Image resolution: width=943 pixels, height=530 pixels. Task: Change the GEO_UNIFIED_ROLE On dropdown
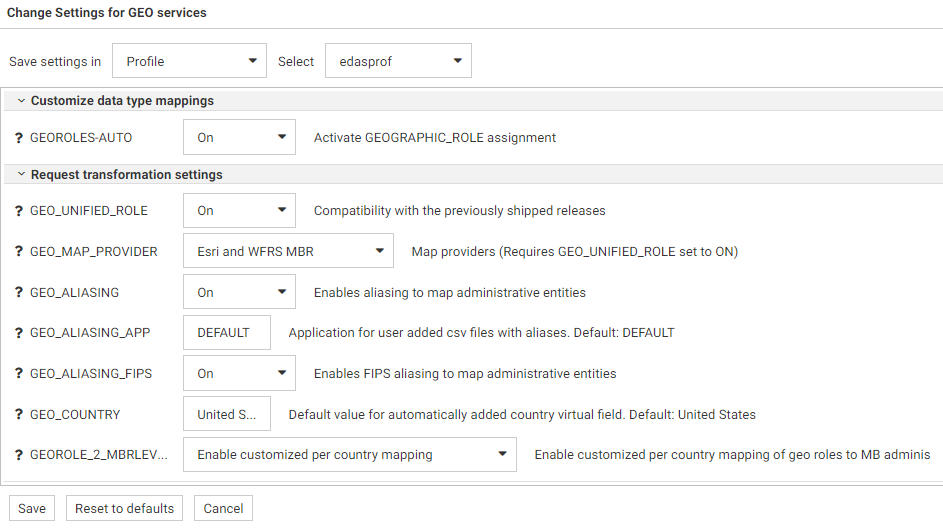(x=239, y=211)
